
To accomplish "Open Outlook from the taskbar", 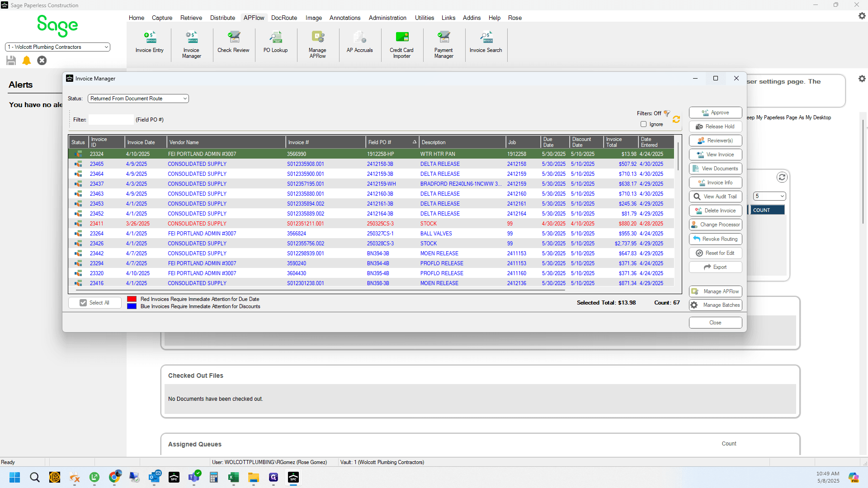I will 154,477.
